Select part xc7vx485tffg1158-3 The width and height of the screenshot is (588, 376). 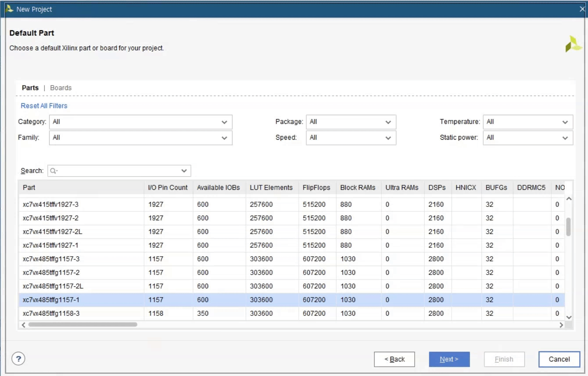pos(291,313)
